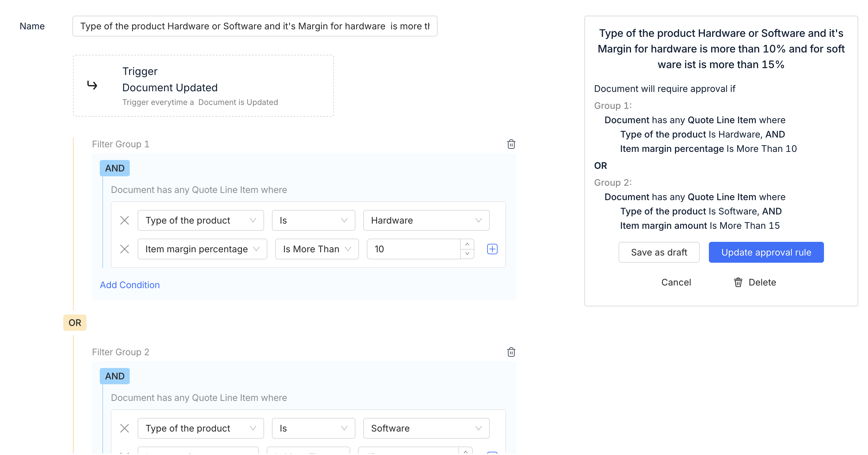Image resolution: width=868 pixels, height=455 pixels.
Task: Increment the margin value 10 stepper
Action: tap(467, 244)
